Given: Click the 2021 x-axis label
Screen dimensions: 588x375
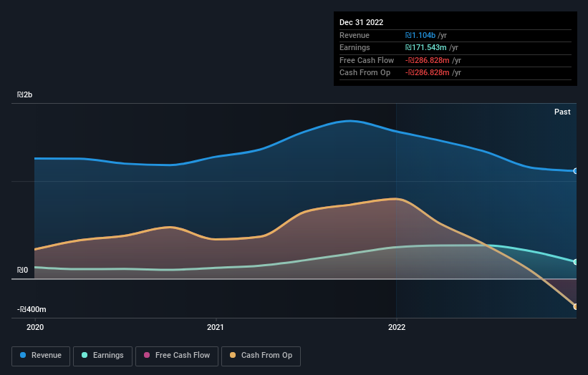Looking at the screenshot, I should [216, 327].
